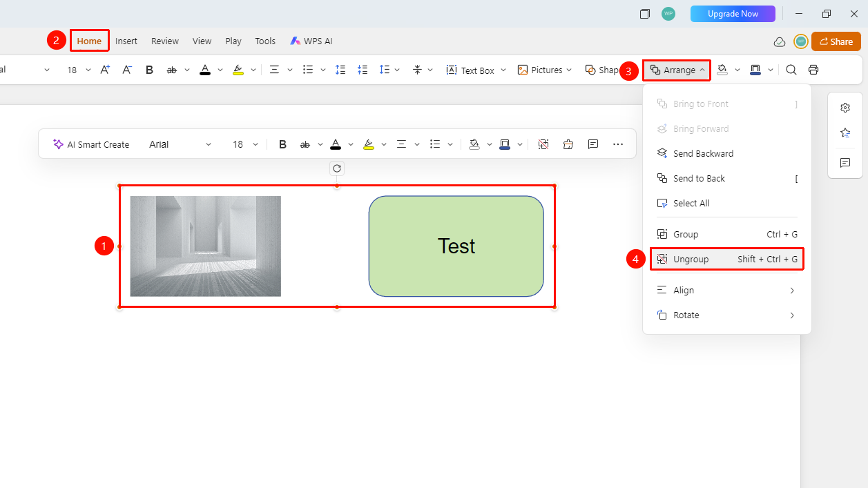
Task: Click the green Test shape
Action: click(x=456, y=246)
